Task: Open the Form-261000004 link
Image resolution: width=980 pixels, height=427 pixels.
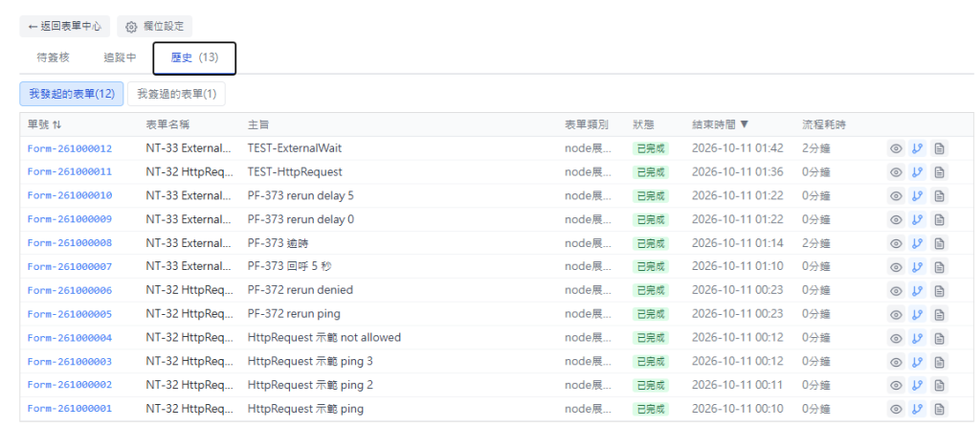Action: pos(70,338)
